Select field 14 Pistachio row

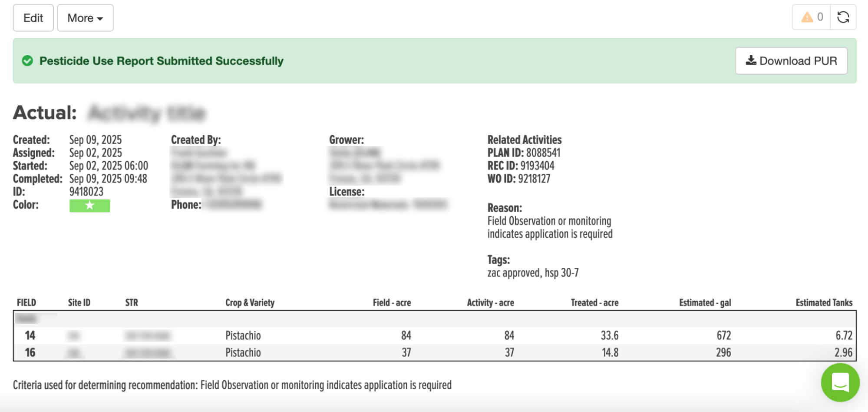click(x=434, y=336)
